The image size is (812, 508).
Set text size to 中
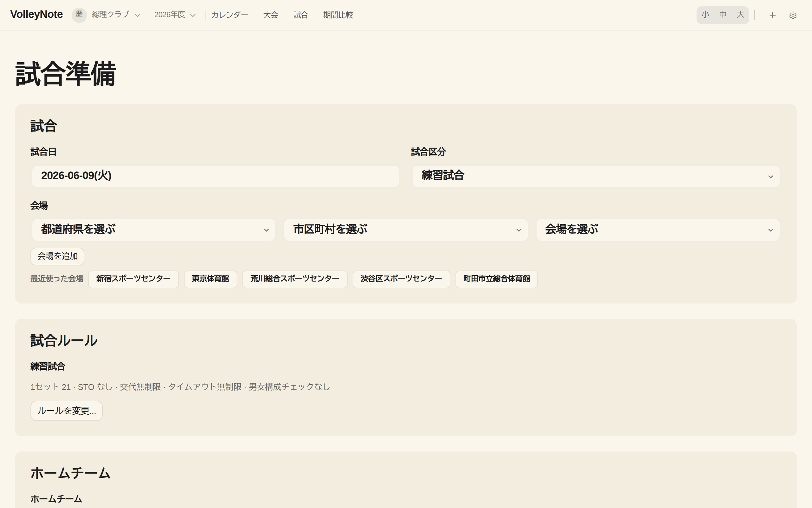point(723,15)
